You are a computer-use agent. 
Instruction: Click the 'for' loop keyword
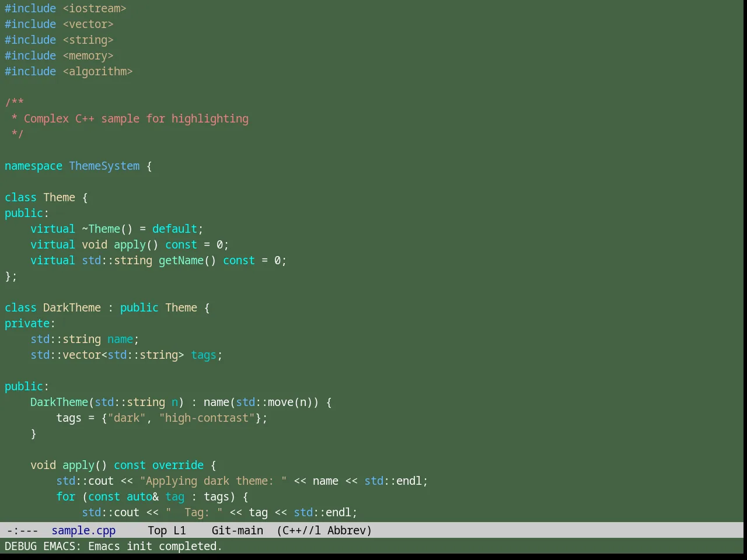point(66,496)
